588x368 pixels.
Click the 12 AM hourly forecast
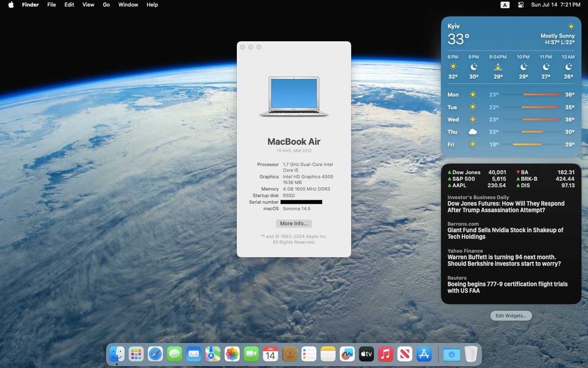coord(568,67)
